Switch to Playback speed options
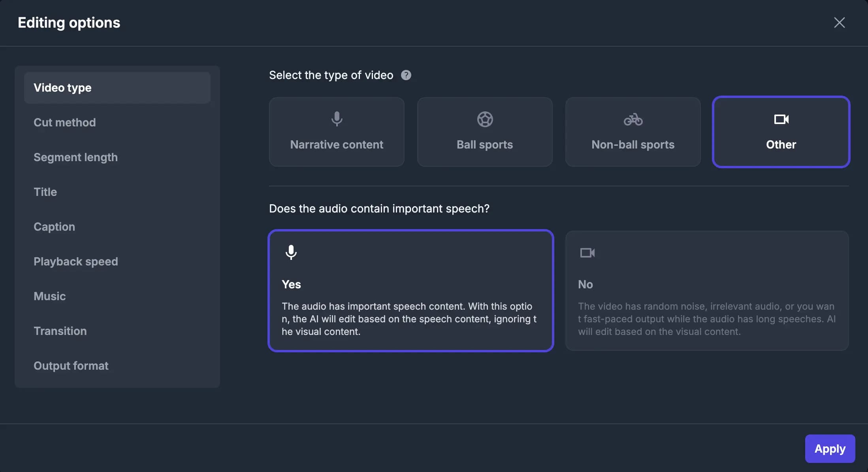Viewport: 868px width, 472px height. click(76, 261)
